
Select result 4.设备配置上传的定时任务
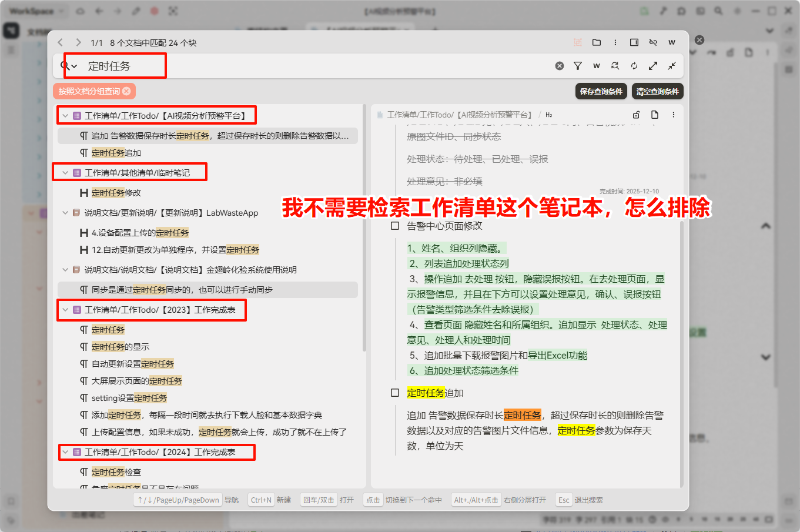[207, 233]
